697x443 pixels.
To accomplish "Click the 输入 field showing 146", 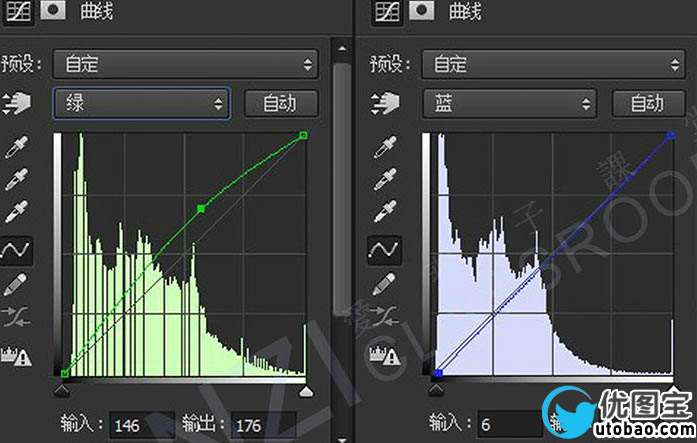I will pos(142,425).
